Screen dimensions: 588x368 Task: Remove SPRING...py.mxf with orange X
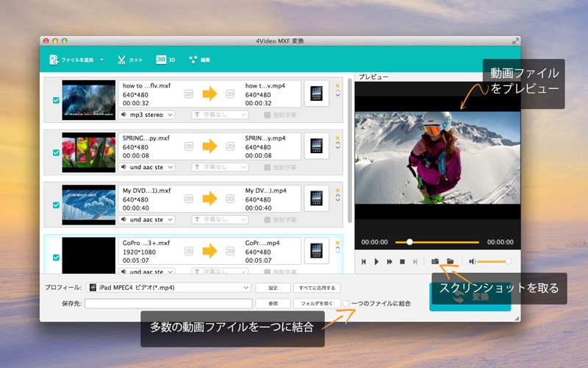(x=337, y=138)
